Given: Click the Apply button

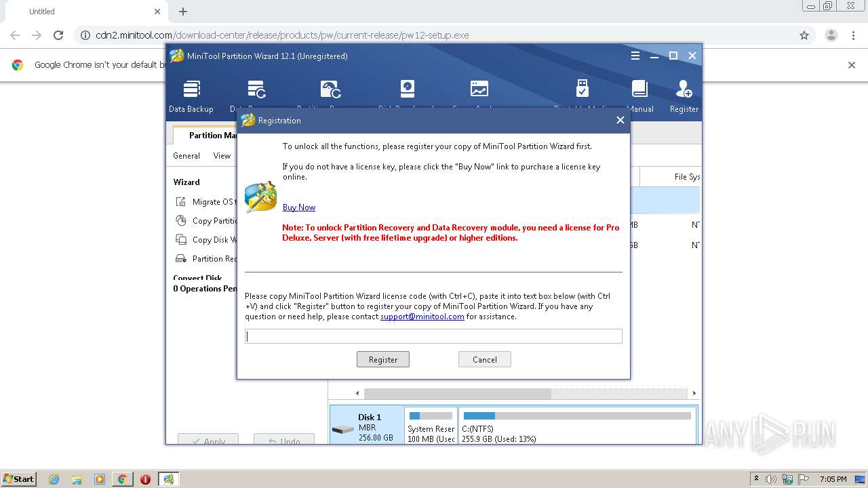Looking at the screenshot, I should tap(208, 439).
